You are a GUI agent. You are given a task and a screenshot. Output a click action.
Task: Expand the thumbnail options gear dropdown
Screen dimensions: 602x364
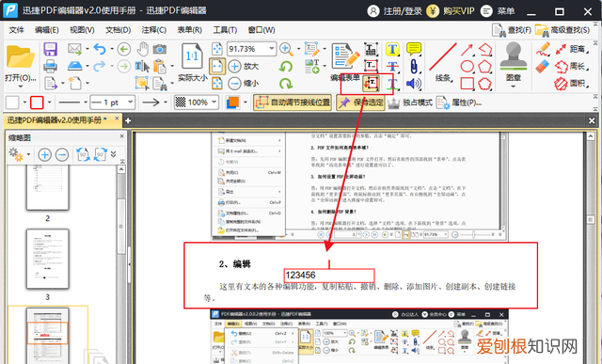[28, 155]
